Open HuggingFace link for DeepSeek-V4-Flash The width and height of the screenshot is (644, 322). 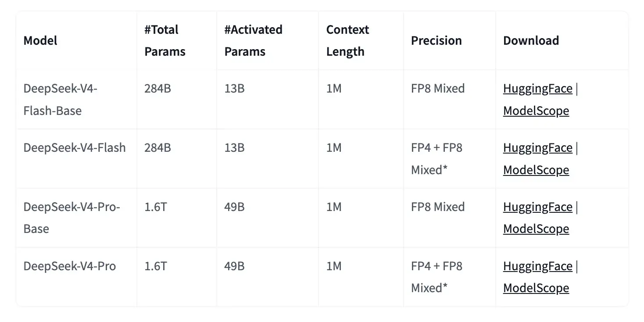[x=537, y=148]
